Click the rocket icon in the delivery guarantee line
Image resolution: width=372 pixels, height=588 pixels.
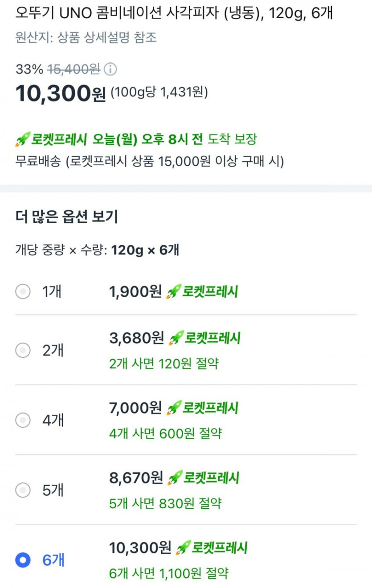pyautogui.click(x=22, y=139)
